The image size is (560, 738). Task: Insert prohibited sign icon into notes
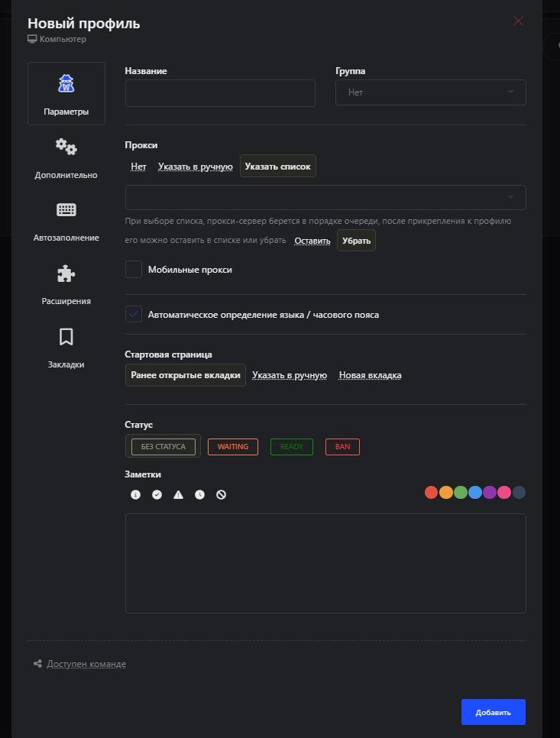pyautogui.click(x=222, y=494)
